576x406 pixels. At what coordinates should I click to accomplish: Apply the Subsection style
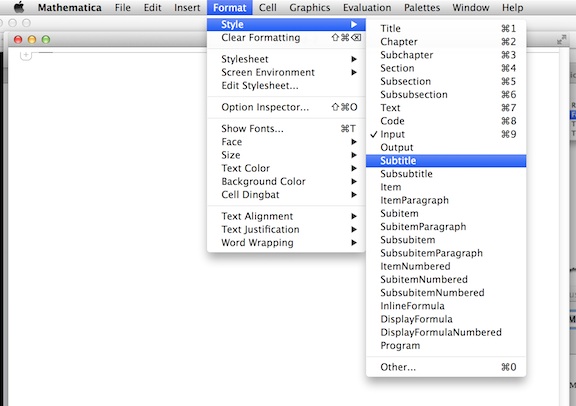click(x=446, y=82)
